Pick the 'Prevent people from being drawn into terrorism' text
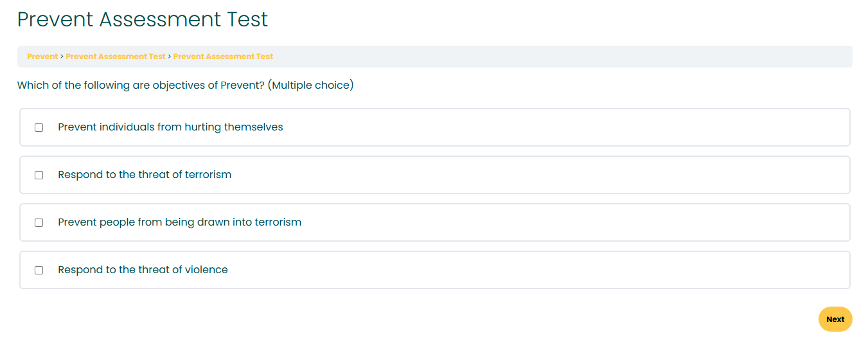The width and height of the screenshot is (868, 340). [x=179, y=222]
